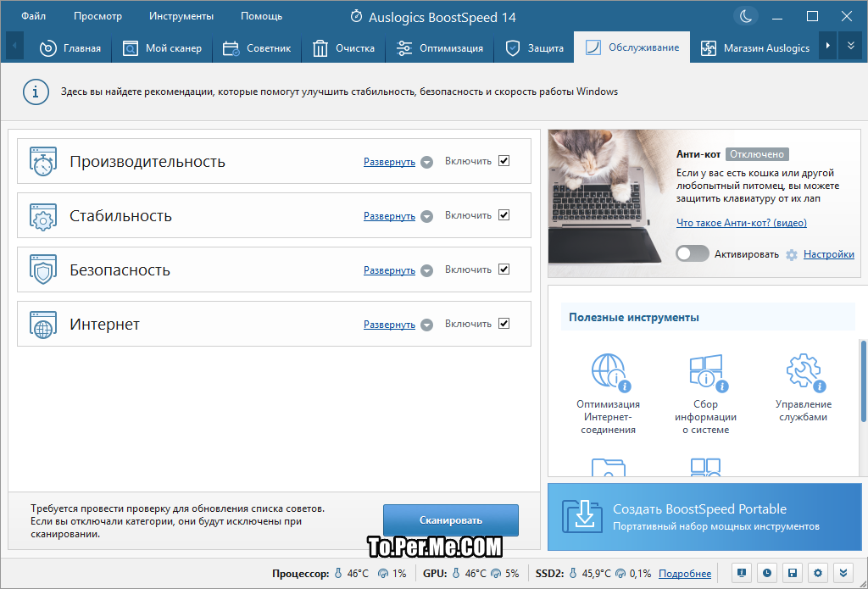Click Развернуть link for Стабильность
Image resolution: width=868 pixels, height=589 pixels.
389,216
